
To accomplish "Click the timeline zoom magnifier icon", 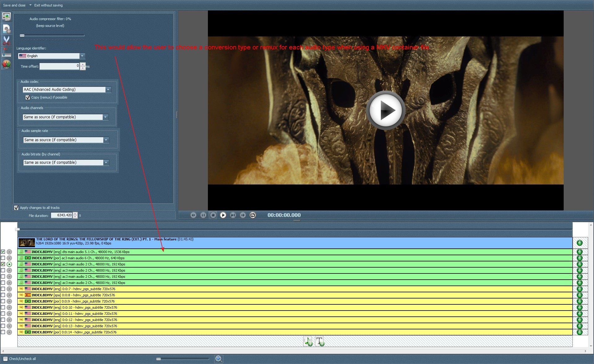I will 219,359.
